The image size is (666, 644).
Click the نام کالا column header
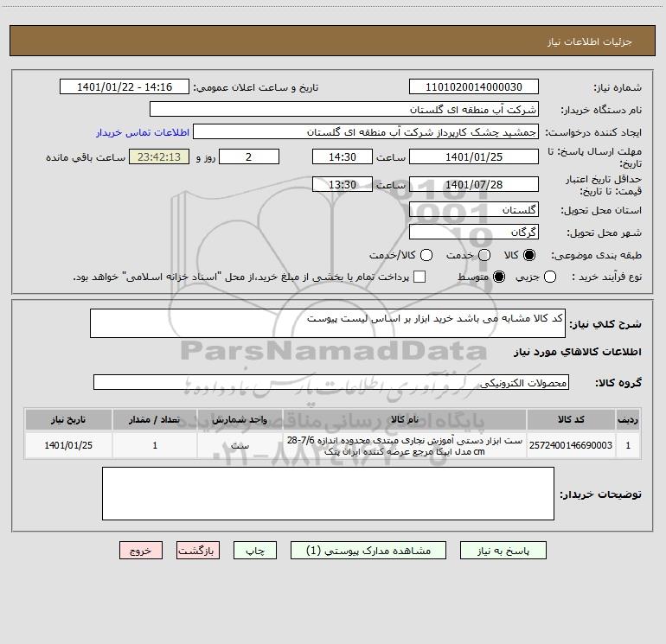(x=405, y=419)
